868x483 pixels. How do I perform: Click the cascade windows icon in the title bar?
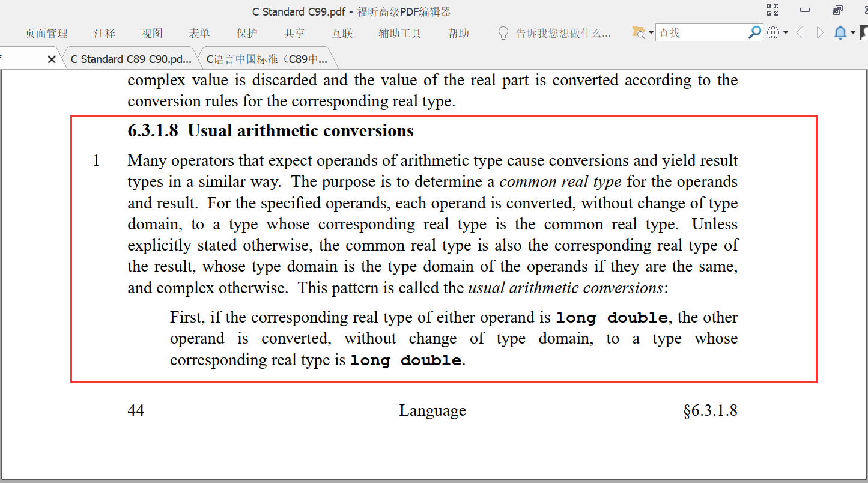(837, 10)
